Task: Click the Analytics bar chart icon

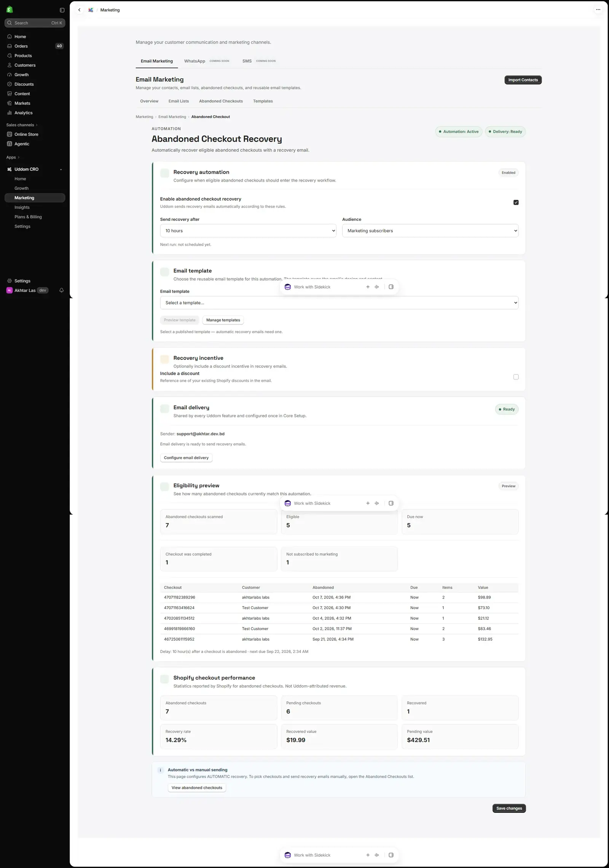Action: [10, 113]
